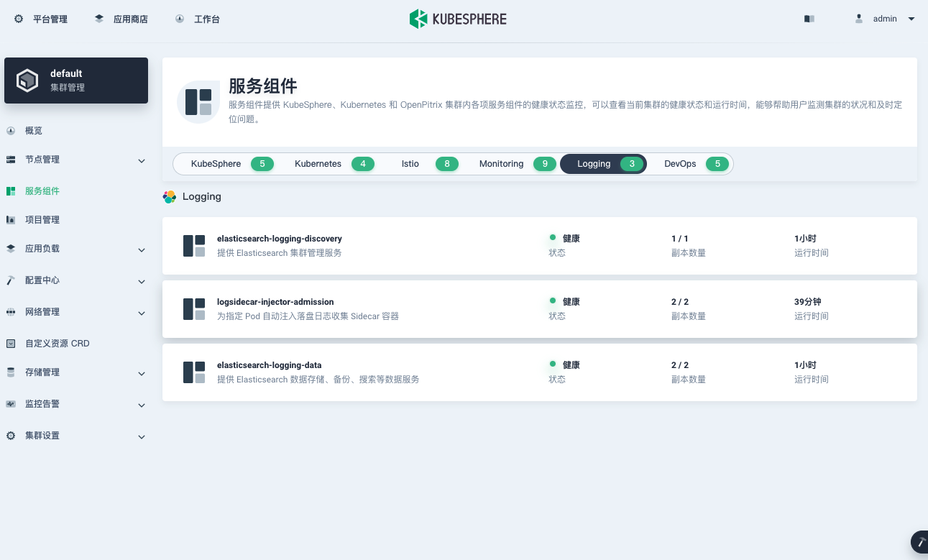Screen dimensions: 928x560
Task: Click the floating hammer toolbox icon
Action: pos(919,543)
